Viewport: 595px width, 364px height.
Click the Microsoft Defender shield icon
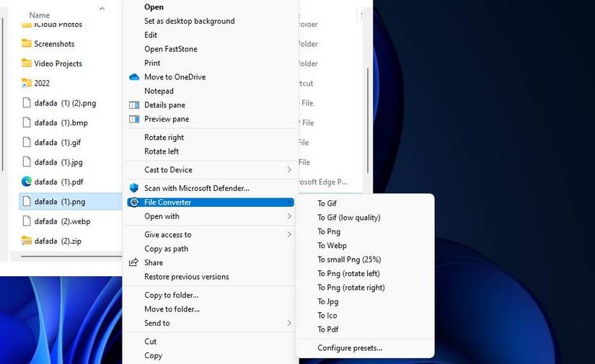pyautogui.click(x=134, y=188)
